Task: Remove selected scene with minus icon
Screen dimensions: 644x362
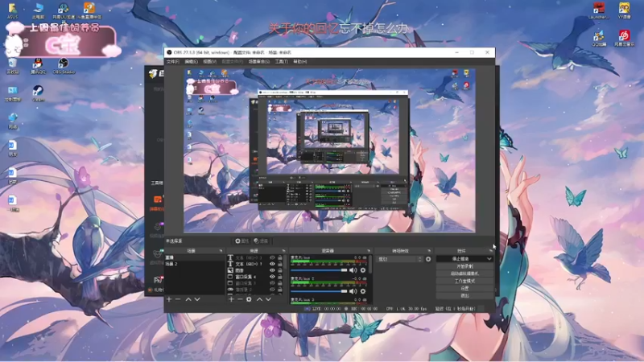Action: point(178,299)
